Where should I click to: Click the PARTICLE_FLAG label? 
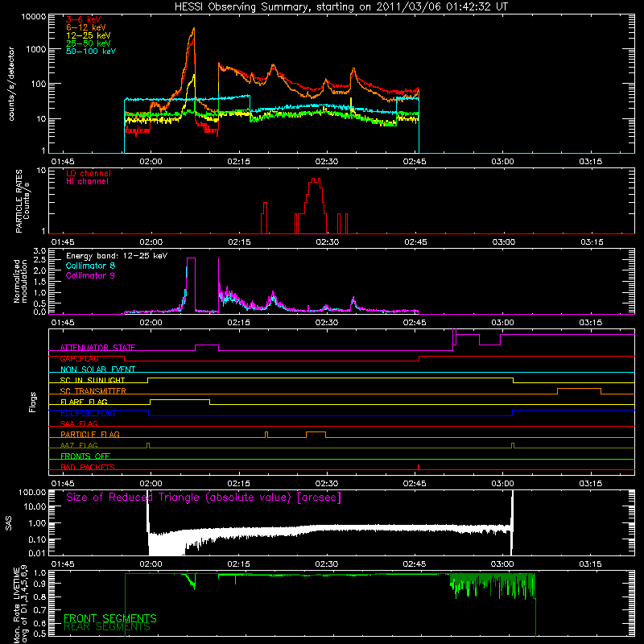[90, 435]
